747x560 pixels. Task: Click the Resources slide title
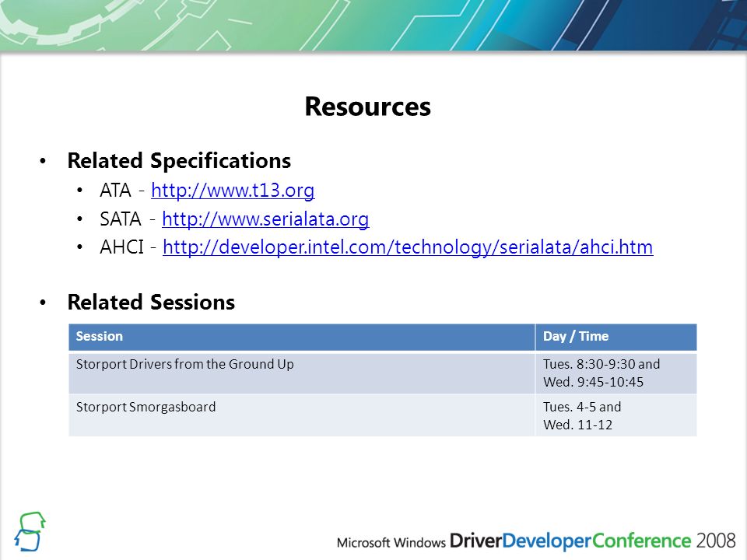368,107
